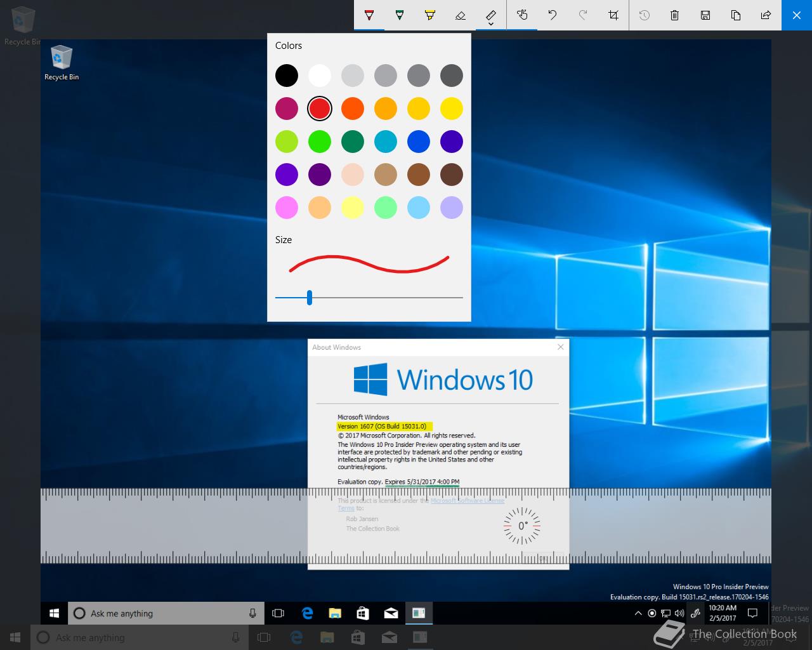Image resolution: width=812 pixels, height=650 pixels.
Task: Click the Windows Ink Workspace pen tray icon
Action: coord(695,613)
